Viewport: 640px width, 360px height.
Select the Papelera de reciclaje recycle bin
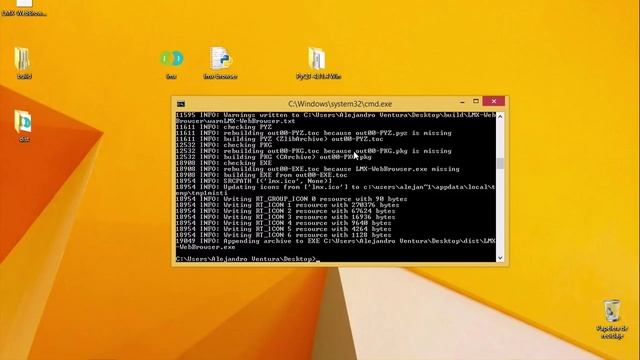coord(611,319)
